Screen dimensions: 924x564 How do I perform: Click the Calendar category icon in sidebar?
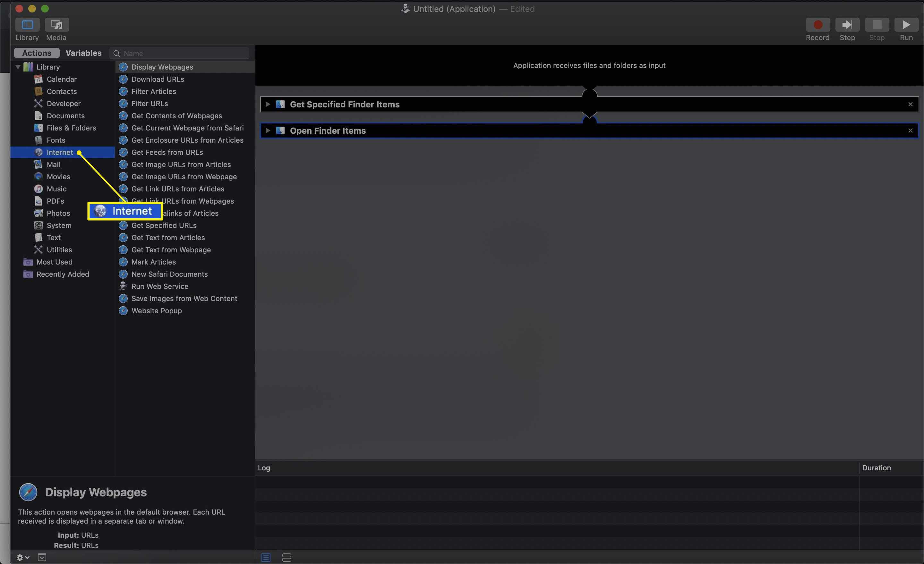click(38, 79)
